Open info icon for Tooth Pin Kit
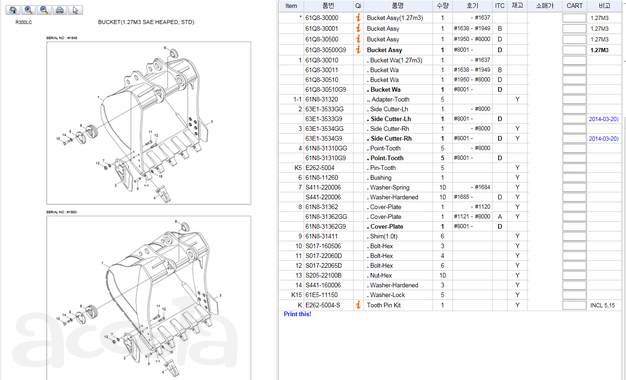 pos(358,305)
